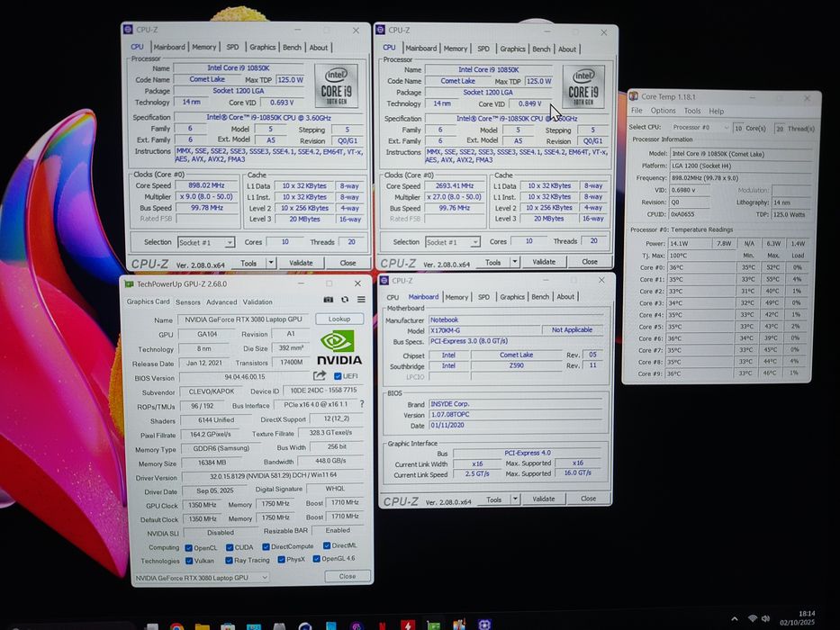Open Netflix from the taskbar
Image resolution: width=840 pixels, height=630 pixels.
[x=383, y=625]
